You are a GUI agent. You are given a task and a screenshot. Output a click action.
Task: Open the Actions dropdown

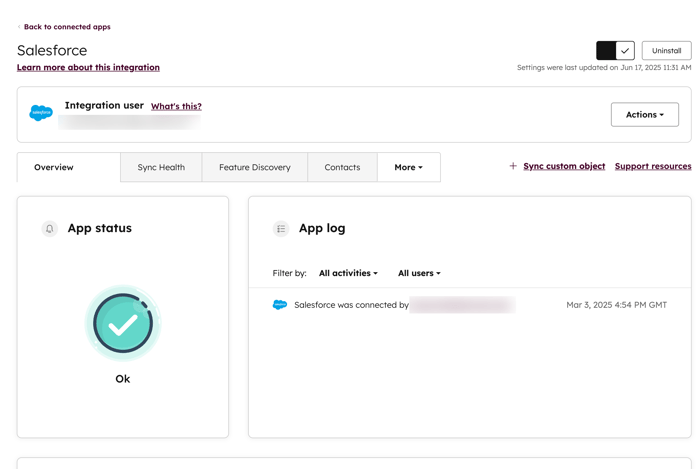pos(645,115)
